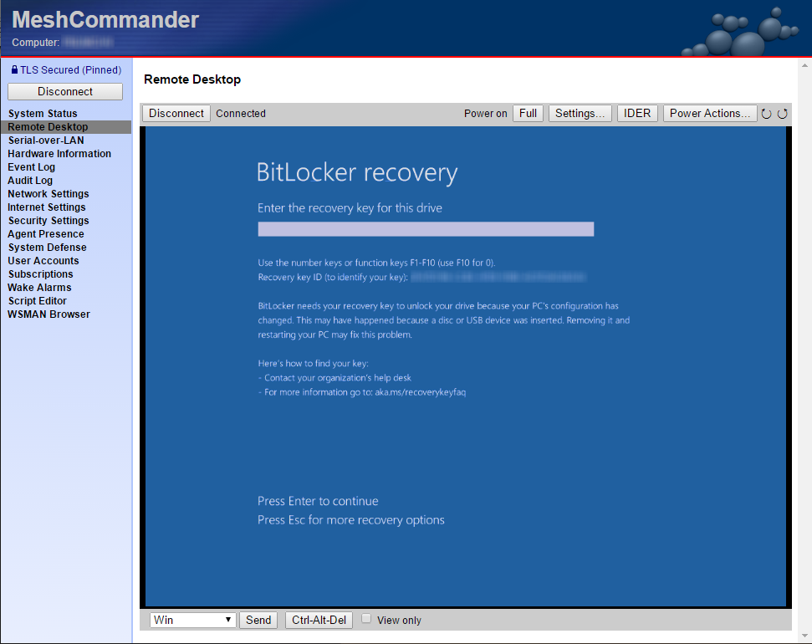This screenshot has width=812, height=644.
Task: Open User Accounts page
Action: tap(43, 261)
